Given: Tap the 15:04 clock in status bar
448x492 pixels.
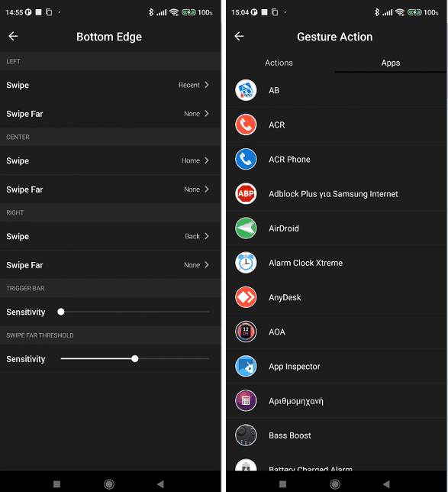Looking at the screenshot, I should tap(240, 12).
